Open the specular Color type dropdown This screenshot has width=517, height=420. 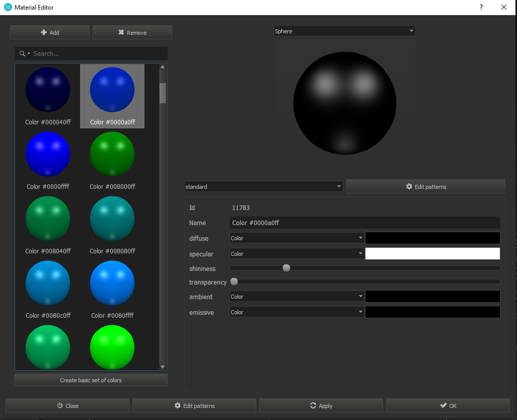[x=297, y=254]
